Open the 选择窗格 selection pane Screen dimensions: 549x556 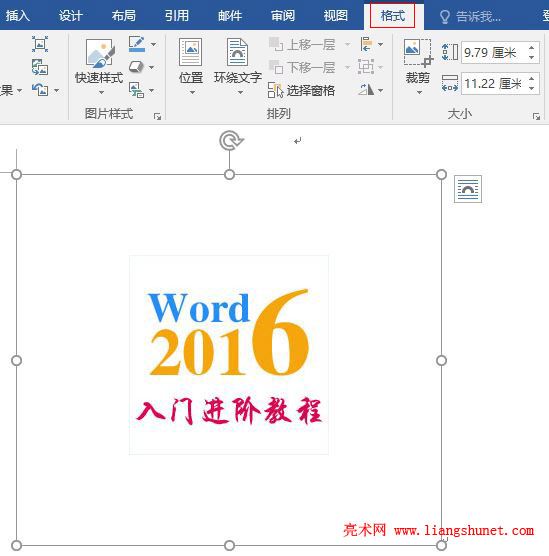pyautogui.click(x=301, y=90)
